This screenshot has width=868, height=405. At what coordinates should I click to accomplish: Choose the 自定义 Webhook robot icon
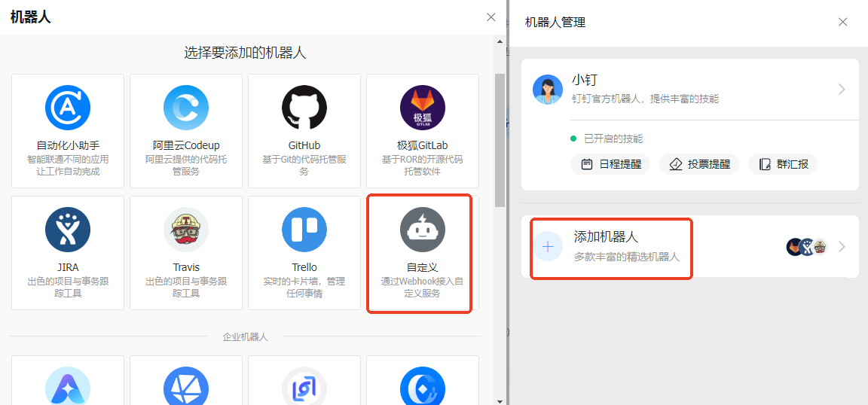423,230
